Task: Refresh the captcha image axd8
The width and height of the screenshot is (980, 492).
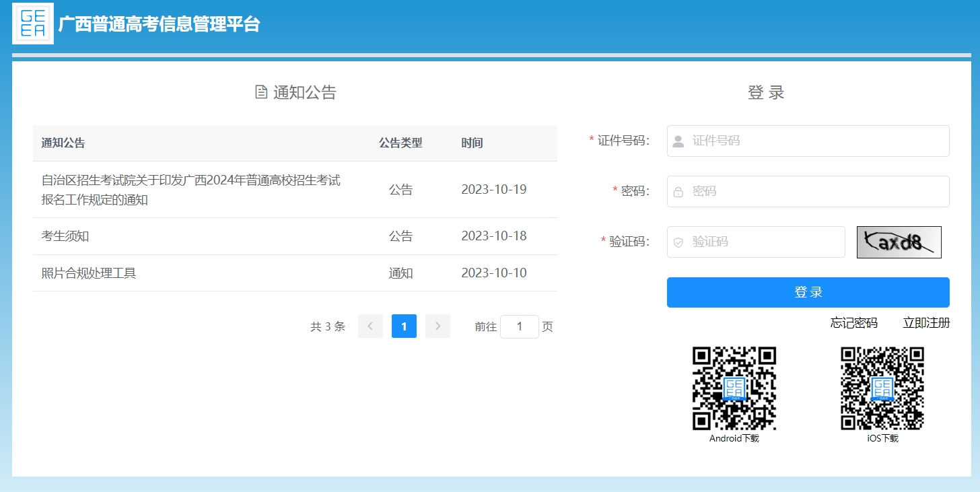Action: pos(899,242)
